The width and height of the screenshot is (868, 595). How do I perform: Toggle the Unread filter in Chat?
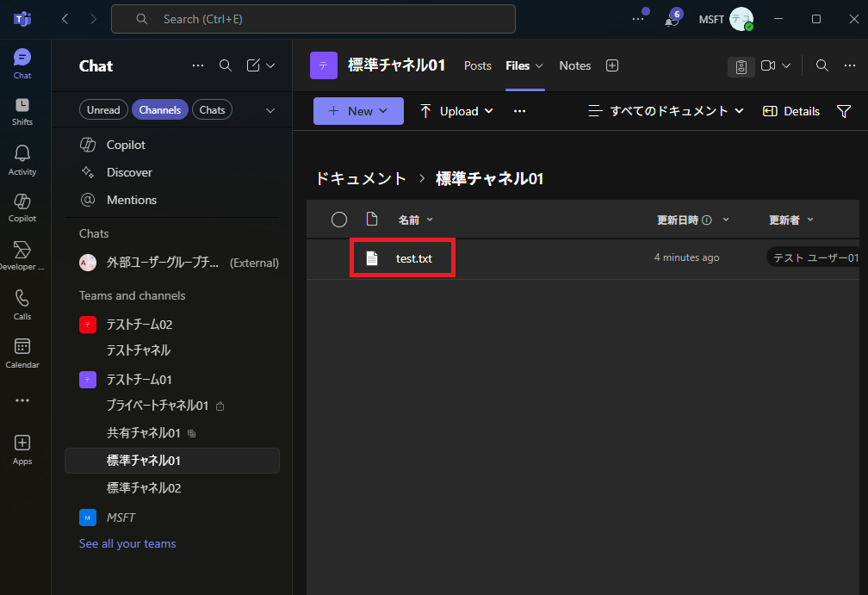103,109
